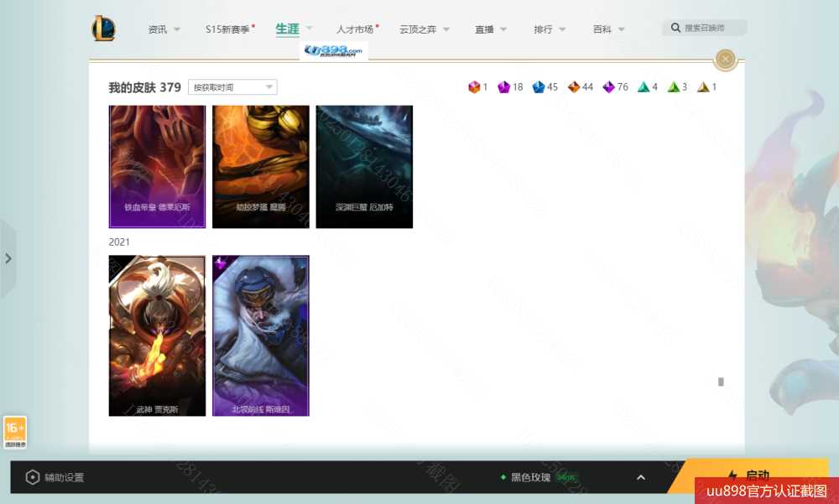
Task: Click the green triangle icon with count 3
Action: (x=673, y=87)
